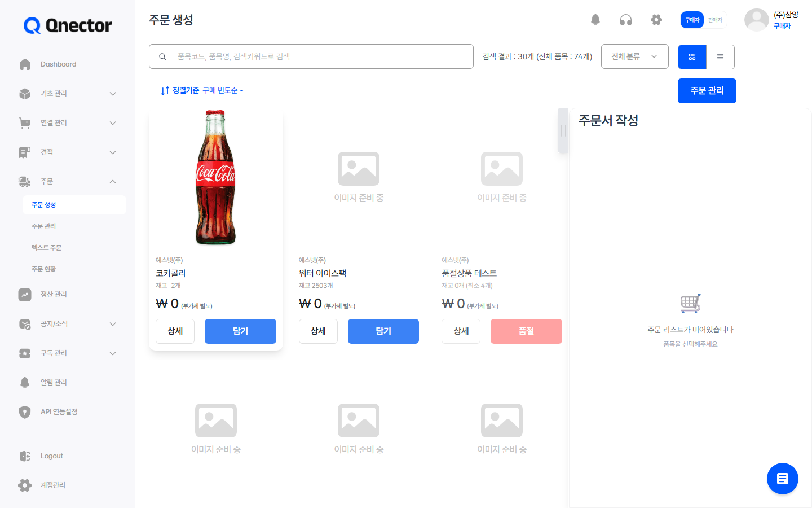Click the 구독 관리 star icon
Screen dimensions: 812x508
pos(25,353)
